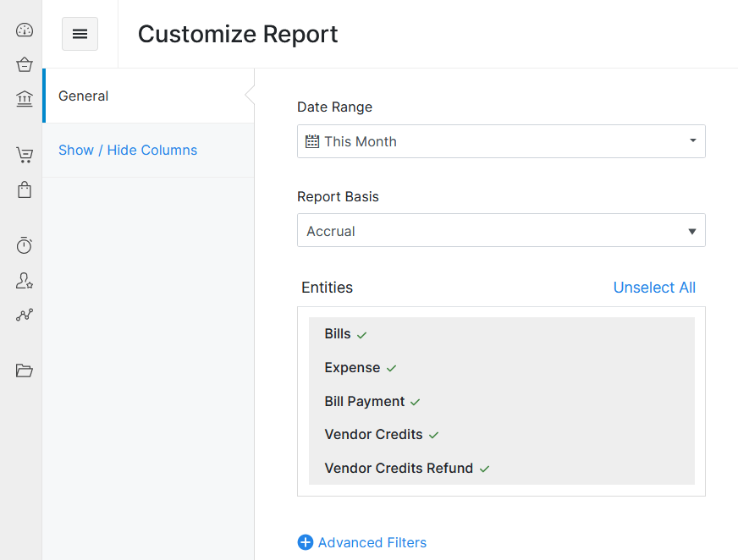Open the Banking section
Screen dimensions: 738x560
click(24, 98)
